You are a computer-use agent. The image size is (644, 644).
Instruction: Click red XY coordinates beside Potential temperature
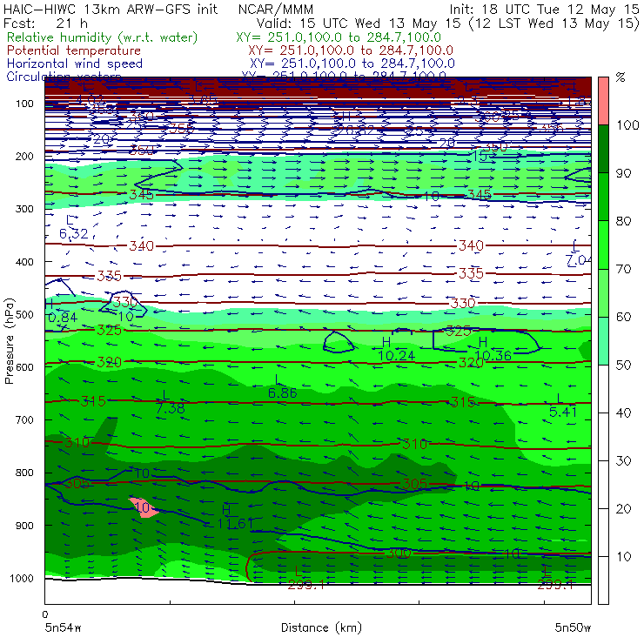(x=351, y=50)
